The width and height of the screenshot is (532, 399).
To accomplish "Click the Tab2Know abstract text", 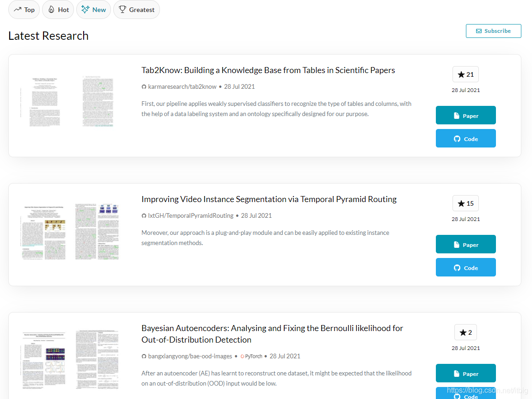I will pos(276,109).
